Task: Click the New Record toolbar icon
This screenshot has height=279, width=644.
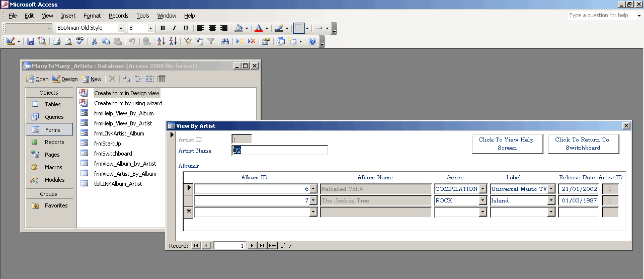Action: click(x=240, y=42)
